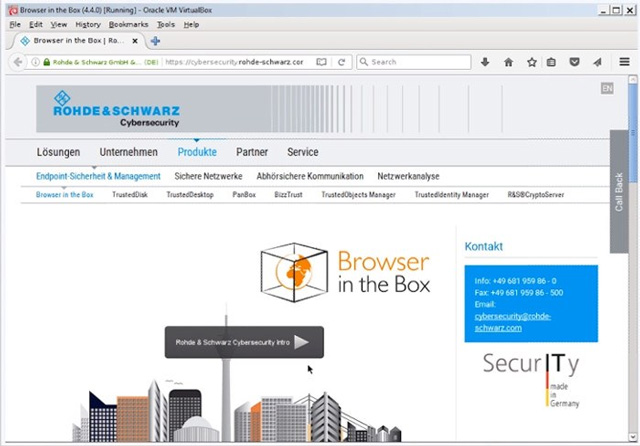The image size is (640, 446).
Task: Open the File menu
Action: 15,24
